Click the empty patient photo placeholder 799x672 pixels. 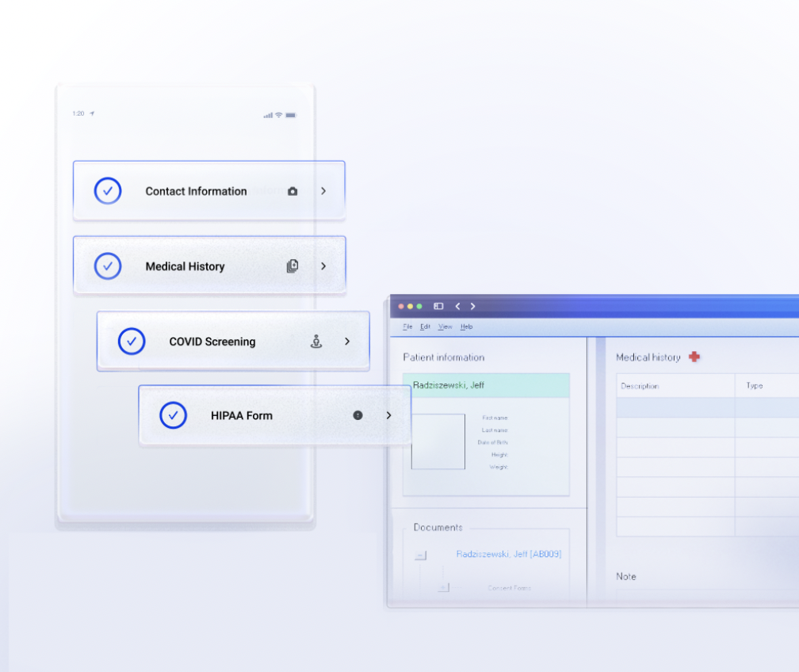(x=438, y=441)
